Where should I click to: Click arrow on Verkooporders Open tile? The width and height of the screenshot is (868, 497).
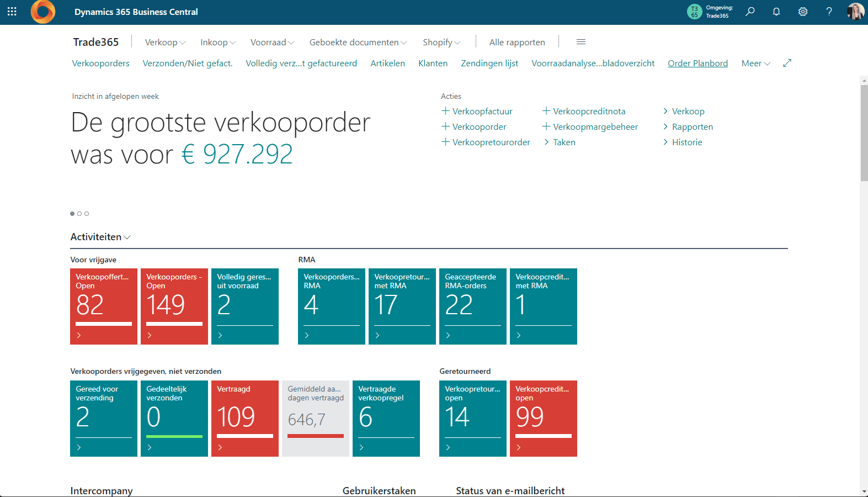(150, 335)
